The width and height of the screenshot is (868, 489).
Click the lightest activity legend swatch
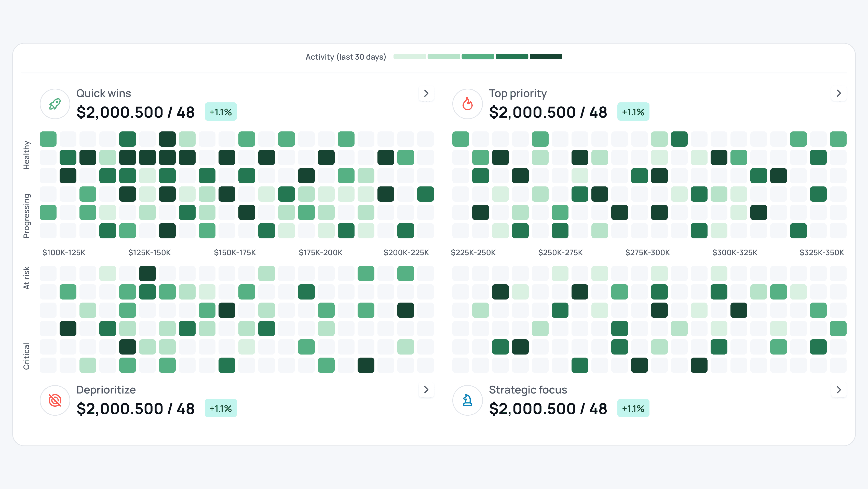pos(409,57)
